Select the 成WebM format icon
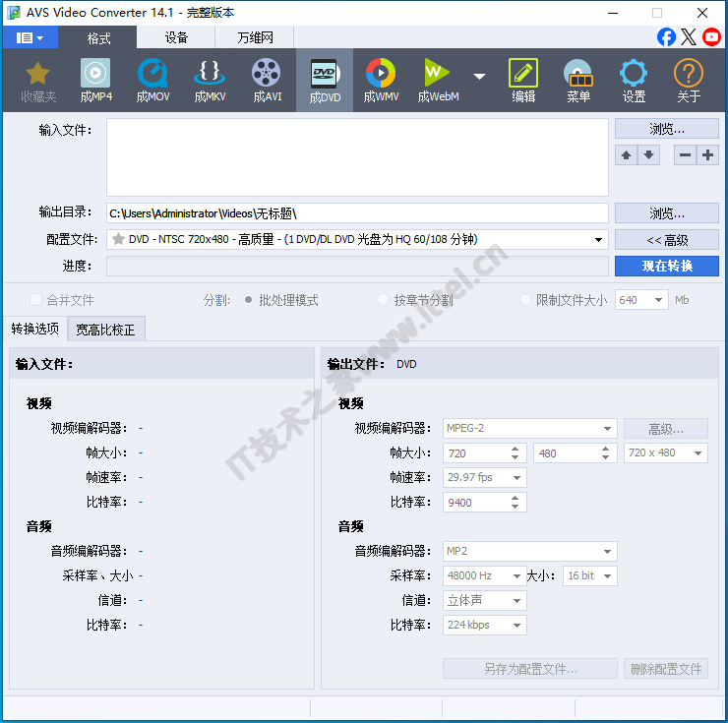The image size is (728, 723). coord(438,81)
